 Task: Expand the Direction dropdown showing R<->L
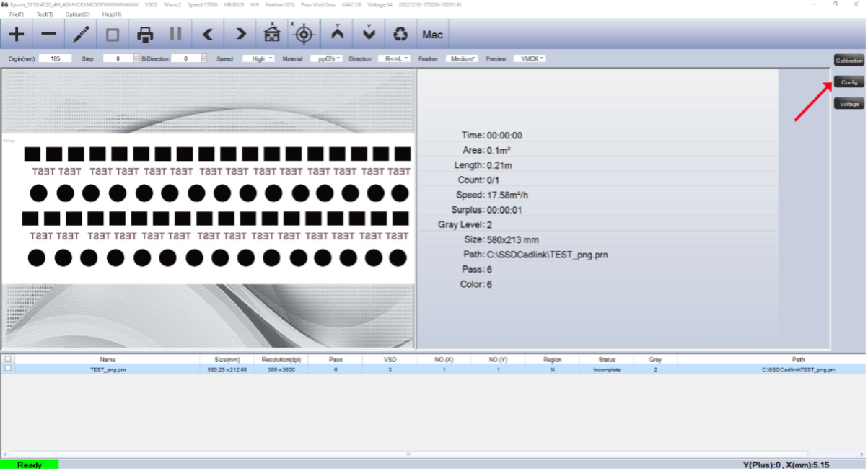point(394,58)
